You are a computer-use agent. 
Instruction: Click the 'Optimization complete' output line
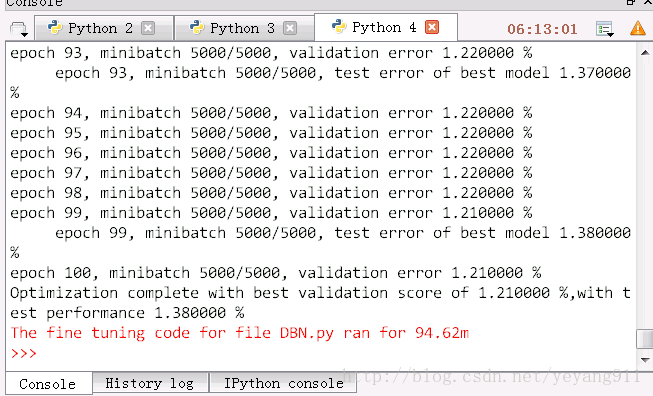pyautogui.click(x=320, y=293)
